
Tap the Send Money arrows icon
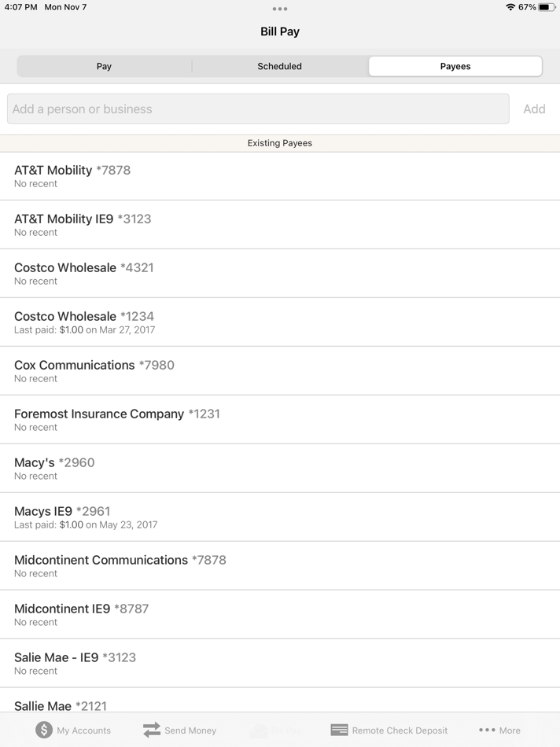coord(152,730)
